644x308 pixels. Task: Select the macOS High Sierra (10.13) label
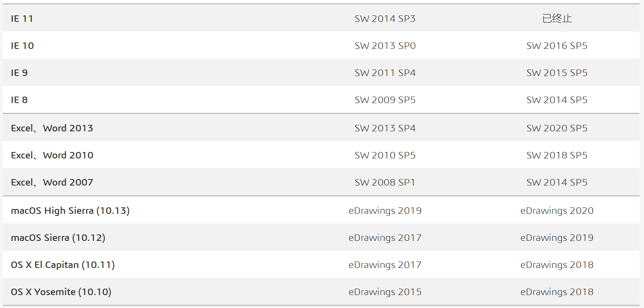click(70, 211)
